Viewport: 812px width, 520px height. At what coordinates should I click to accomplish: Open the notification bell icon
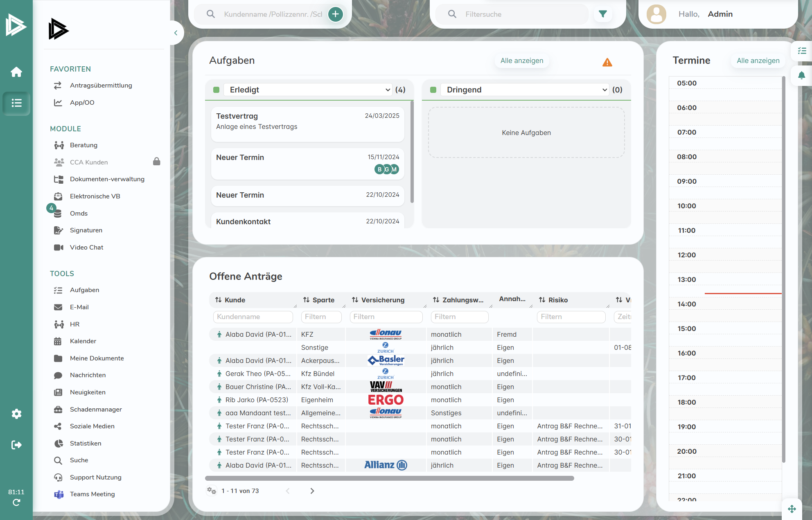point(801,75)
